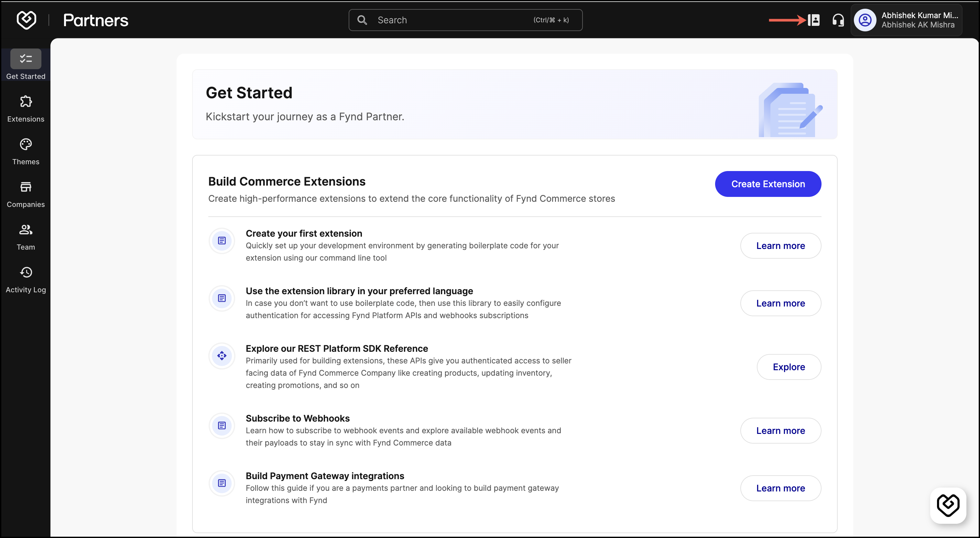Learn more about the extension library
This screenshot has width=980, height=538.
point(781,303)
